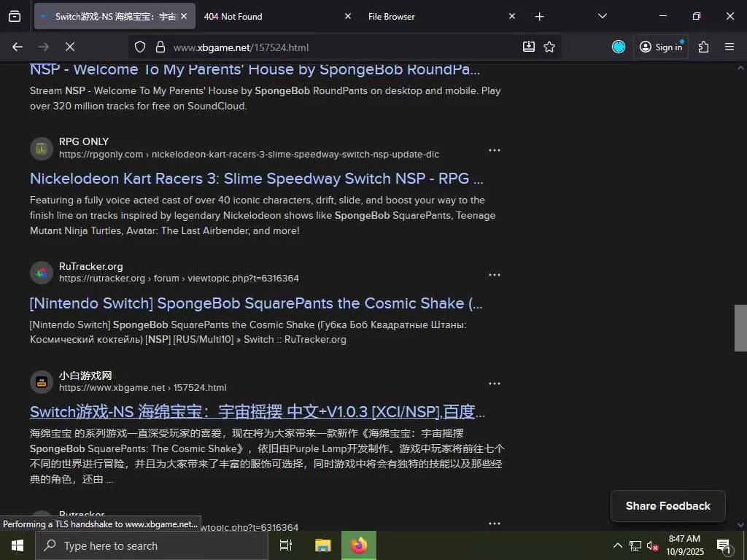Open the blue circular extension icon

pos(619,47)
